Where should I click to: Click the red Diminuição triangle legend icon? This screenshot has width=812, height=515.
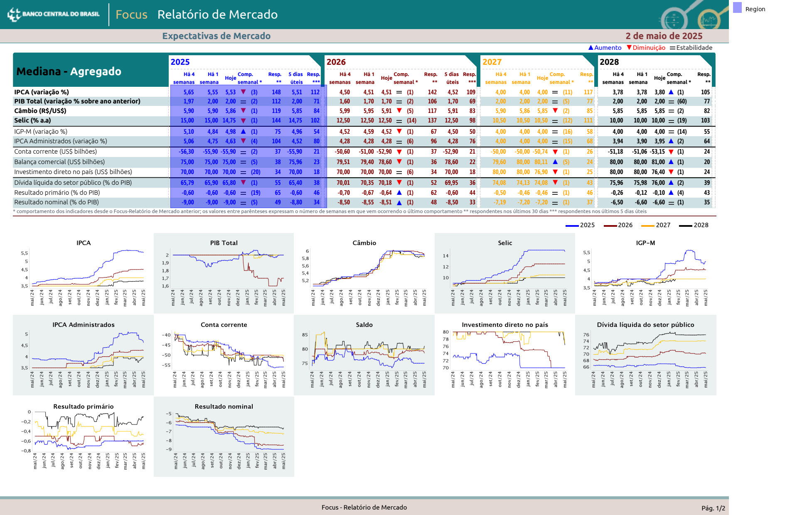pos(629,48)
